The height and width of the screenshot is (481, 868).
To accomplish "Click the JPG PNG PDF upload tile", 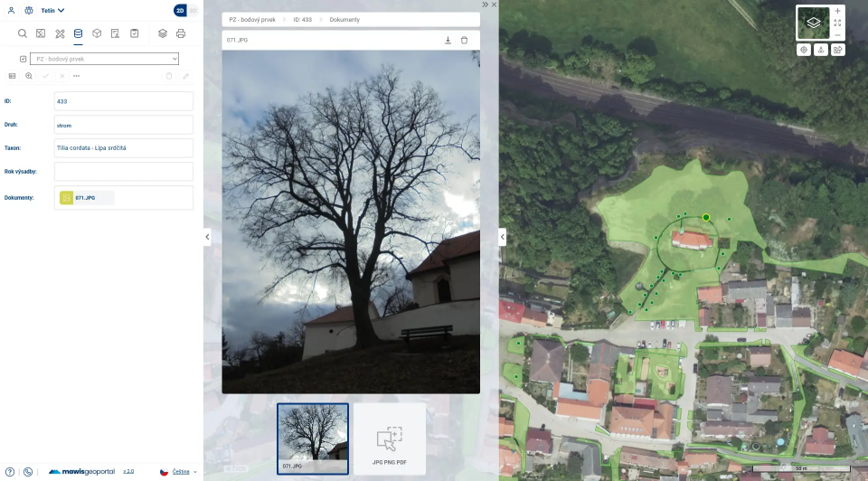I will coord(390,439).
